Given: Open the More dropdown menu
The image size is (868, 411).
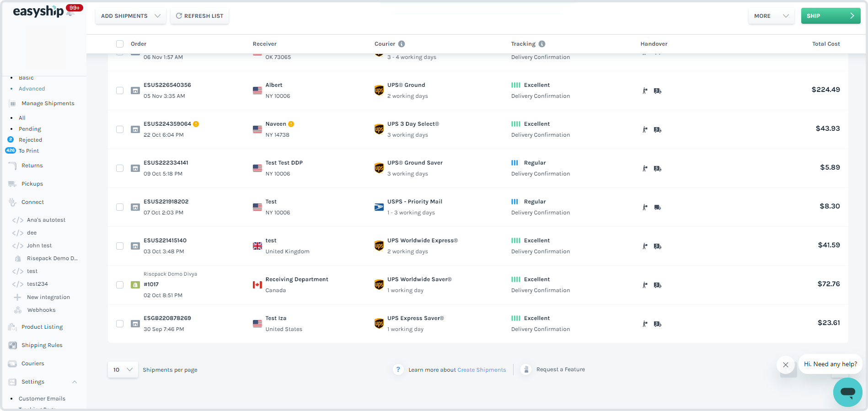Looking at the screenshot, I should click(771, 16).
